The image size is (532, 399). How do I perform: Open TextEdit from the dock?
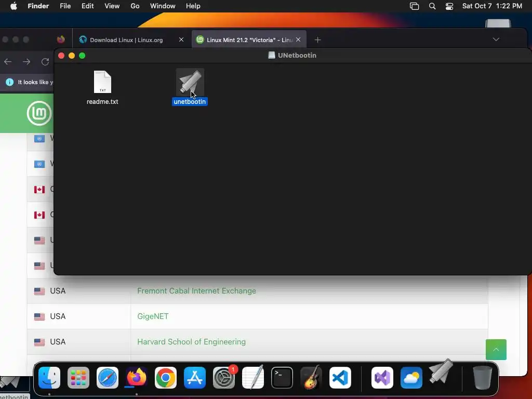(253, 378)
